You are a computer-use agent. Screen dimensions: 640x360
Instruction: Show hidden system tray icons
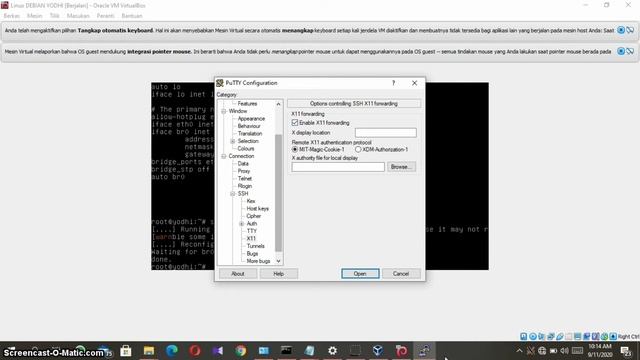point(519,351)
